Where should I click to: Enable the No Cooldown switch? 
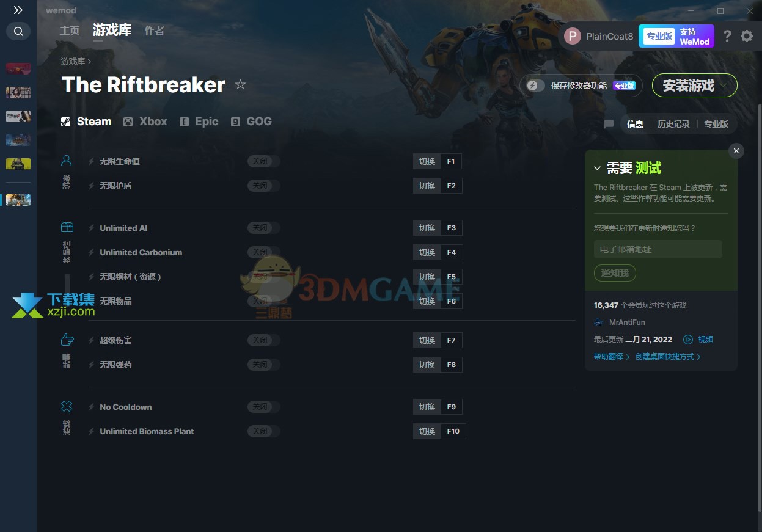point(263,407)
